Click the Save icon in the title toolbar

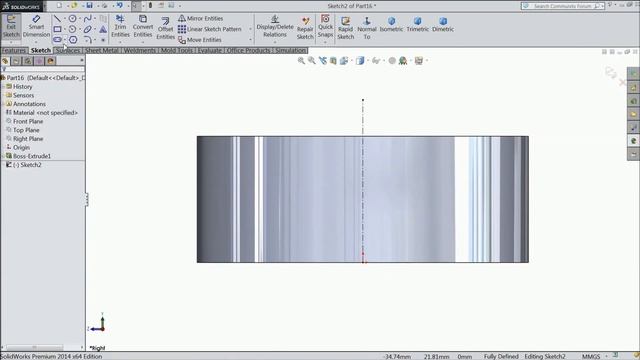coord(89,6)
